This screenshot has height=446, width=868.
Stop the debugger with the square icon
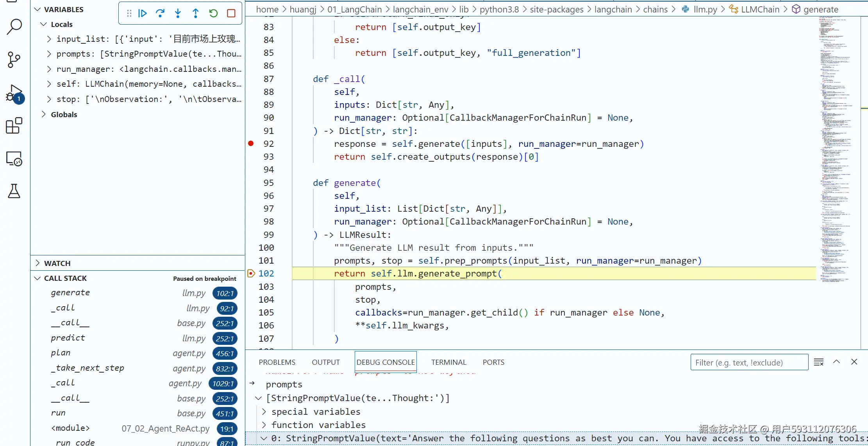(x=231, y=13)
